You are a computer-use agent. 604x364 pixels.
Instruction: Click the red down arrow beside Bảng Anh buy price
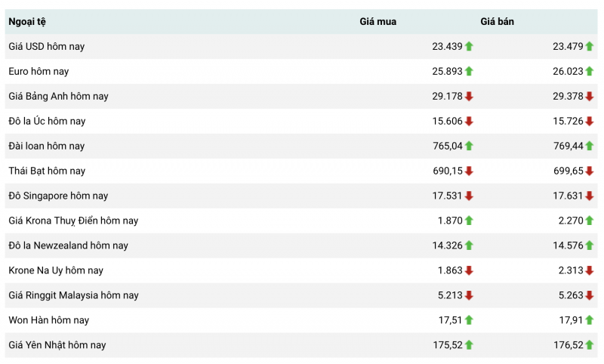click(x=469, y=96)
